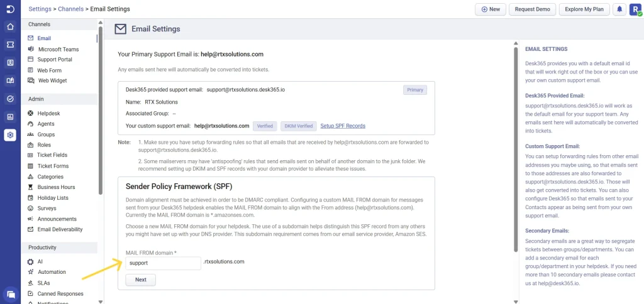The width and height of the screenshot is (644, 304).
Task: Click the Next button in SPF section
Action: pos(141,280)
